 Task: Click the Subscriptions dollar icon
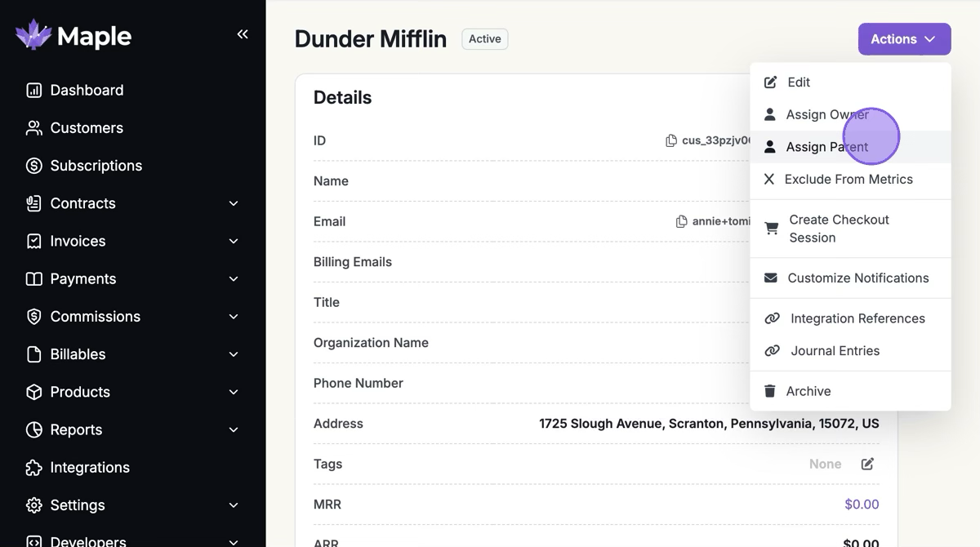tap(33, 166)
